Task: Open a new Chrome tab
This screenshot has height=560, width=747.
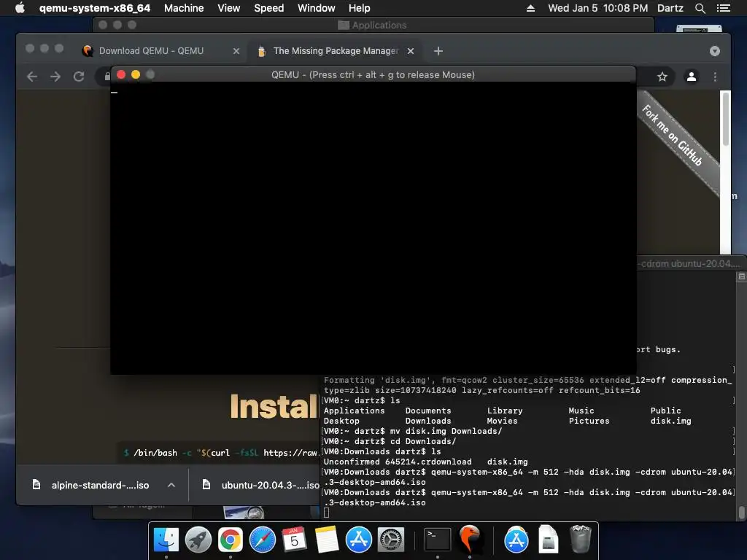Action: (438, 51)
